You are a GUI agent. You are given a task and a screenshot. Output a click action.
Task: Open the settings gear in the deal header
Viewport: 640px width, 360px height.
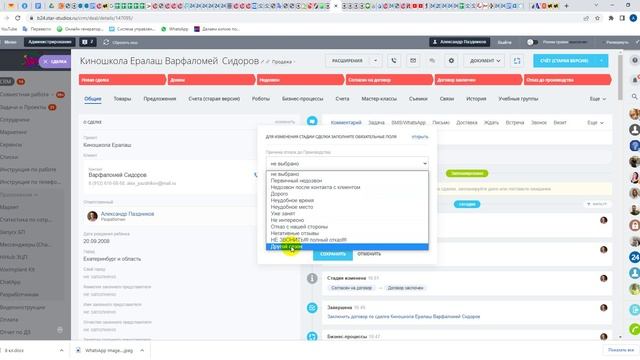point(451,61)
